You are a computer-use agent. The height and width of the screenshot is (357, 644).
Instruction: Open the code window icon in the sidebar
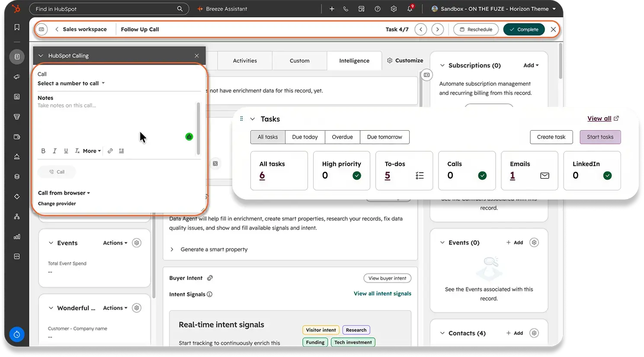[x=17, y=257]
